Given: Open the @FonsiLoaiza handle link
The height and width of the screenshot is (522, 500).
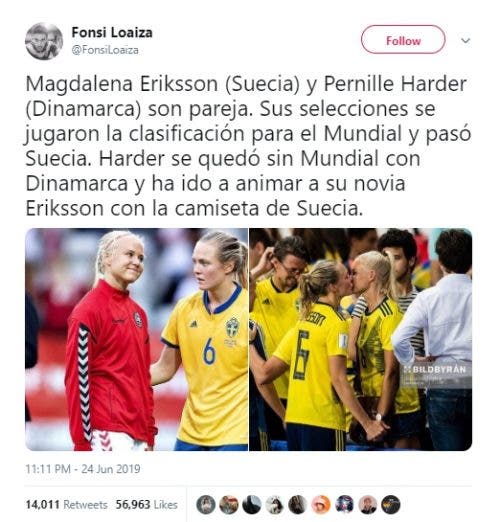Looking at the screenshot, I should [x=105, y=50].
